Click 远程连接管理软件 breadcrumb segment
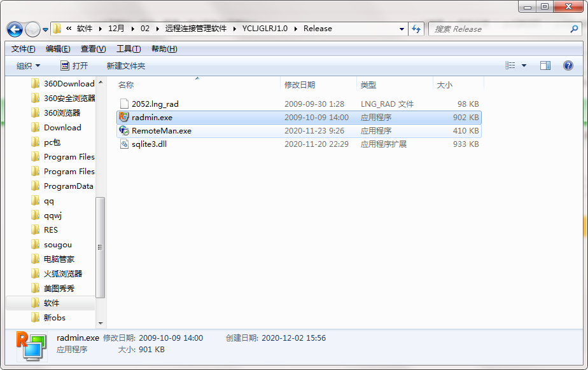The height and width of the screenshot is (370, 588). click(196, 29)
